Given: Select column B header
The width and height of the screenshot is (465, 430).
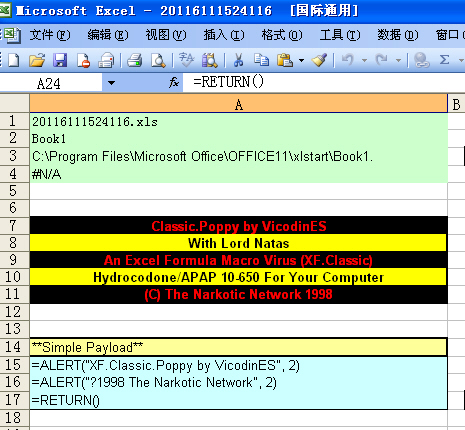Looking at the screenshot, I should tap(457, 104).
